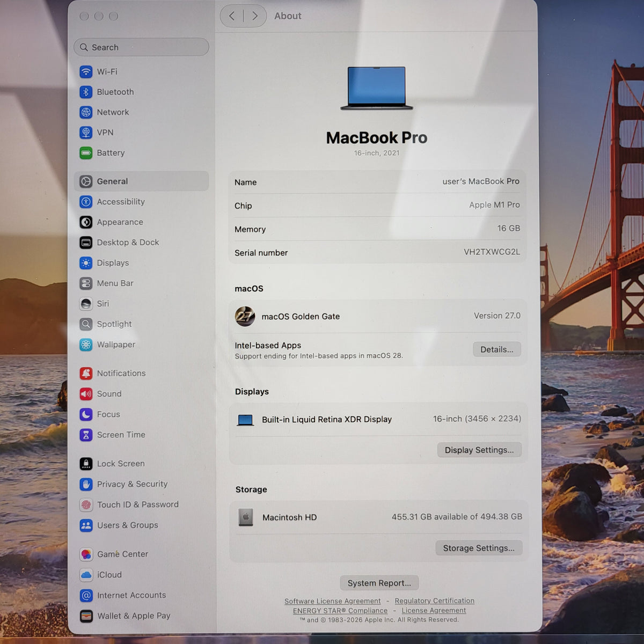Select Touch ID fingerprint icon
This screenshot has height=644, width=644.
[86, 504]
